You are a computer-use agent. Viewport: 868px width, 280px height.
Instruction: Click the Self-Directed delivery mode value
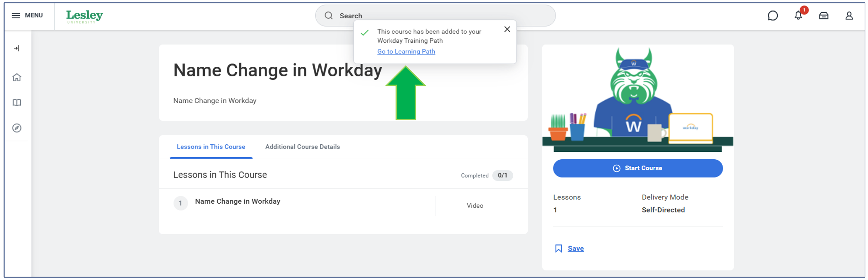pos(663,210)
